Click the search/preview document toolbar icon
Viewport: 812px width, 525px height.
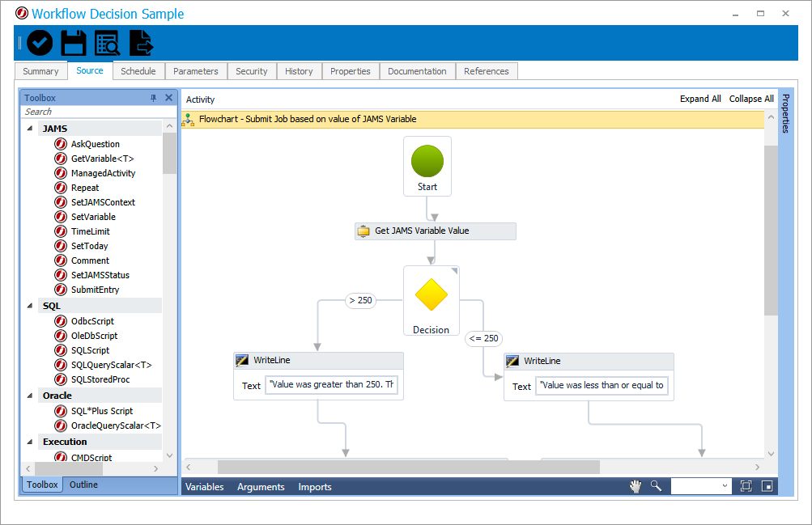click(107, 43)
